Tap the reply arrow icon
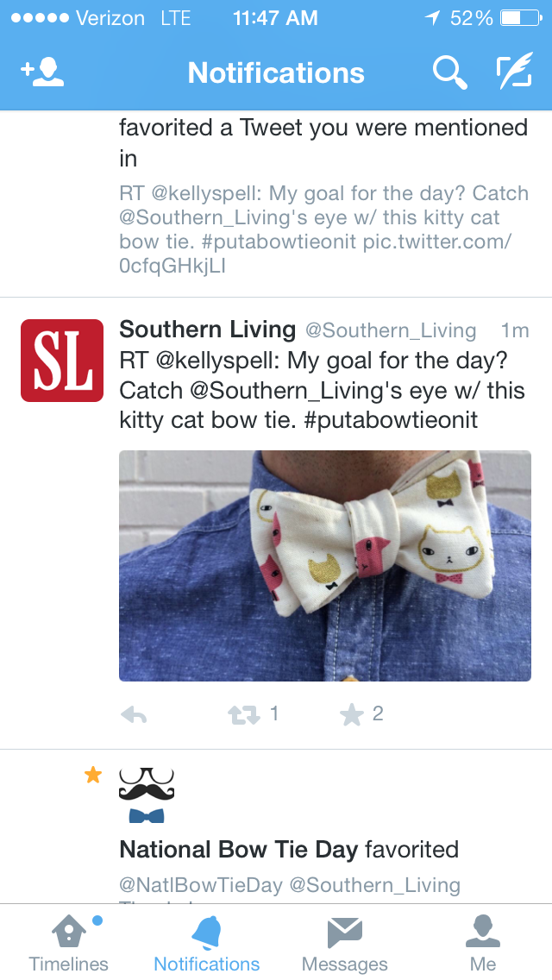 pyautogui.click(x=134, y=714)
